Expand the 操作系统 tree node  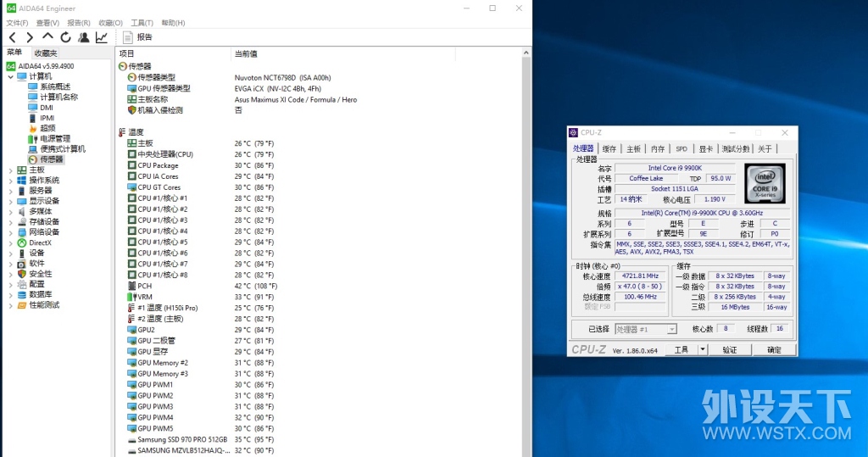tap(10, 181)
